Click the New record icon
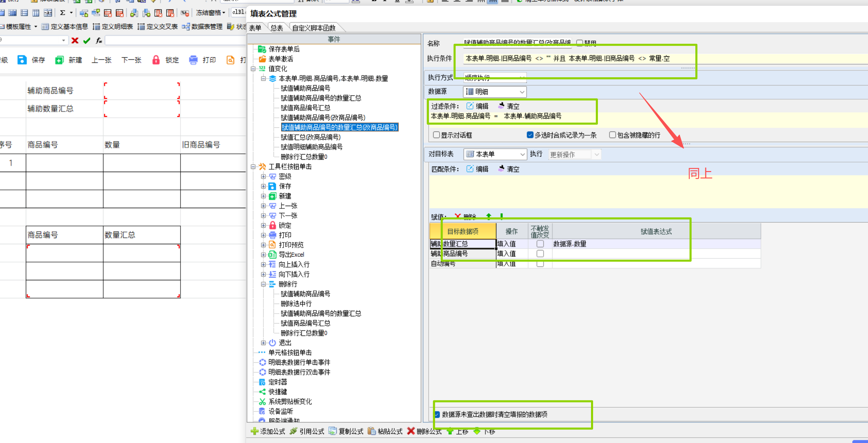 tap(59, 60)
